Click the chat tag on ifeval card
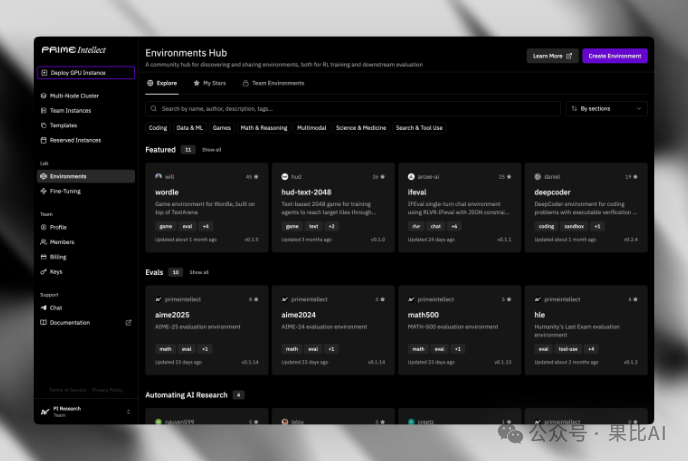Viewport: 688px width, 461px height. (x=436, y=226)
